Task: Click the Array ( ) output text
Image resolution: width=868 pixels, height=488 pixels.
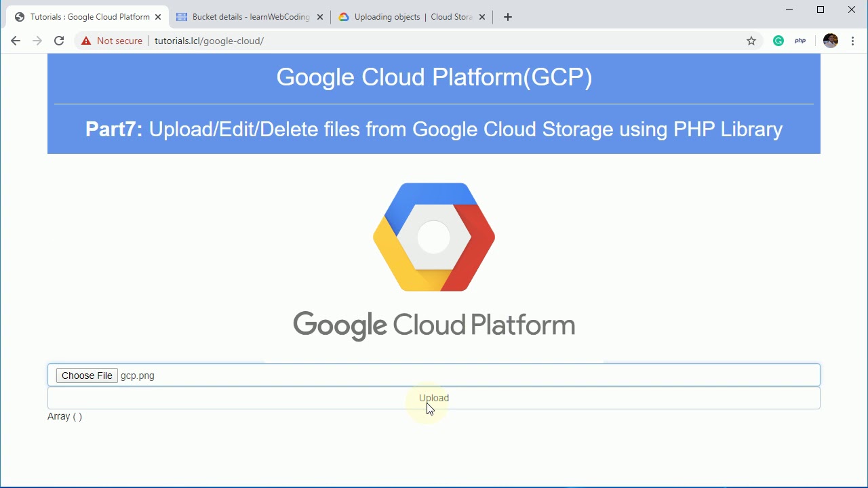Action: coord(64,416)
